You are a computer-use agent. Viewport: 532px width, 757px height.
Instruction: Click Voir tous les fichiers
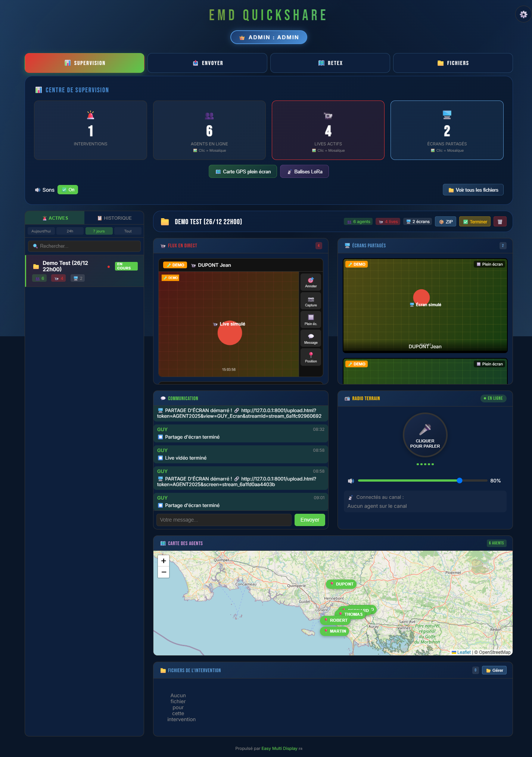(473, 190)
